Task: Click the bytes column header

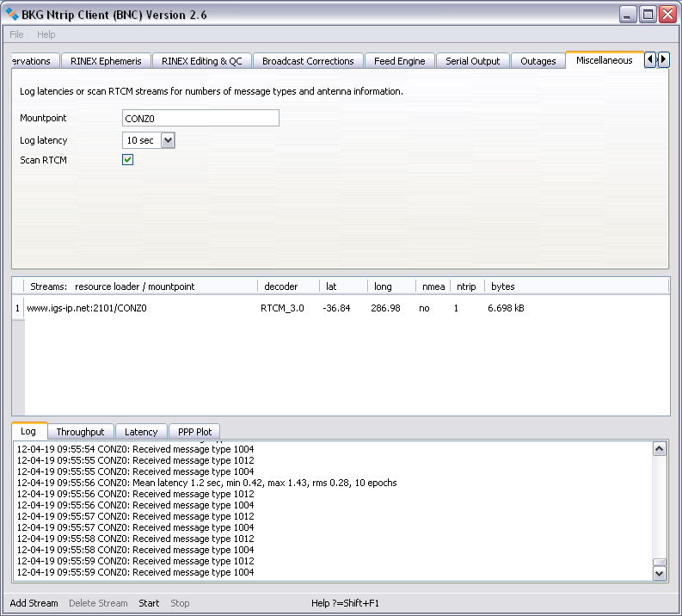Action: (x=502, y=286)
